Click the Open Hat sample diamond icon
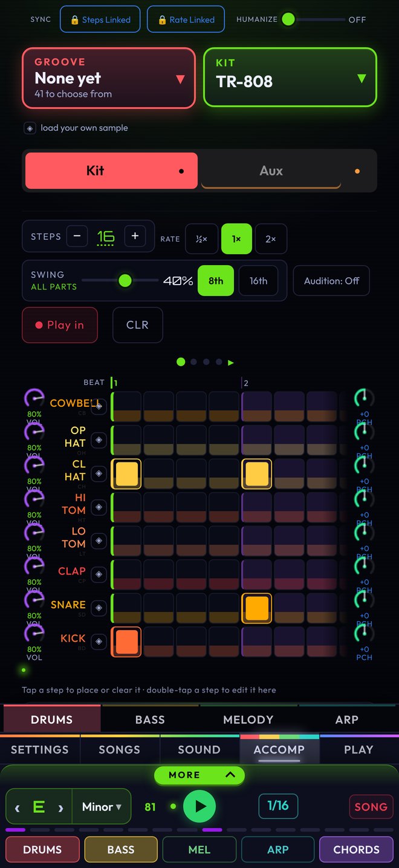 [99, 440]
